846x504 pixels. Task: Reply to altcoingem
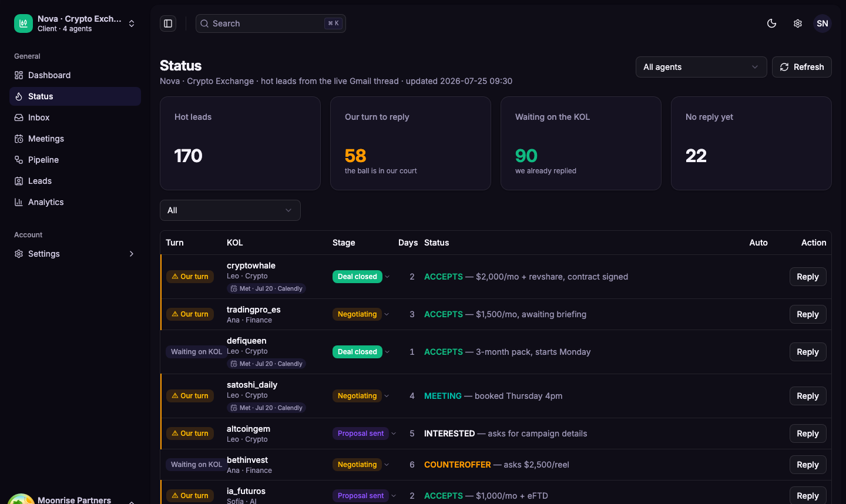pos(808,434)
